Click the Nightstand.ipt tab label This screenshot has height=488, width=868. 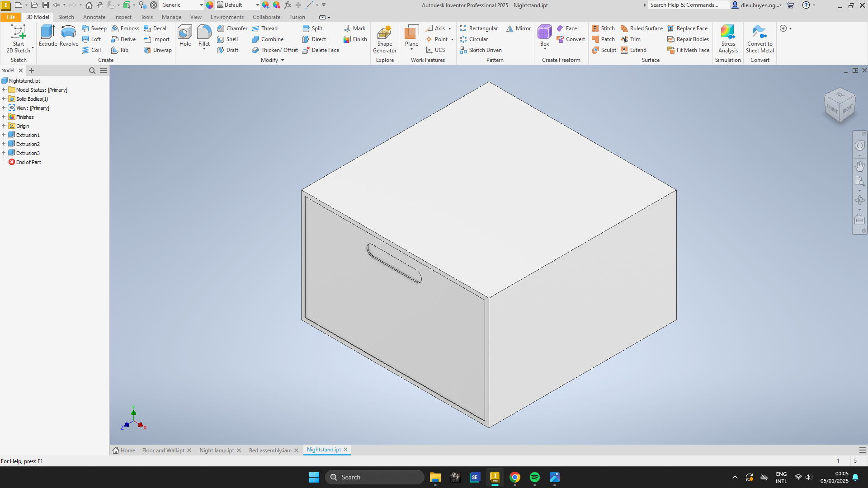click(x=323, y=449)
